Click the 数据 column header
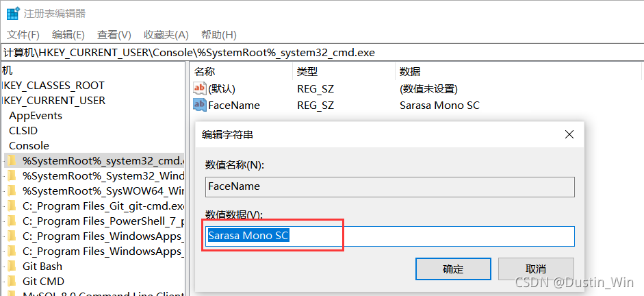Image resolution: width=644 pixels, height=296 pixels. tap(410, 72)
